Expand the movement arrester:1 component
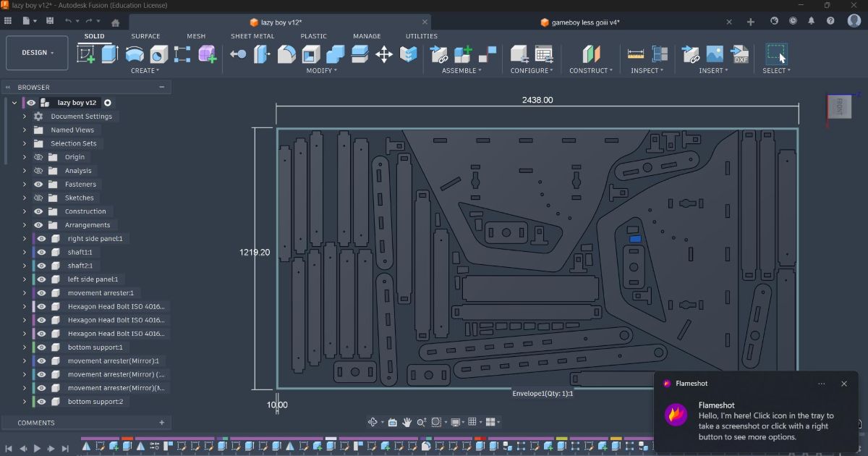Screen dimensions: 868x456 (x=24, y=292)
